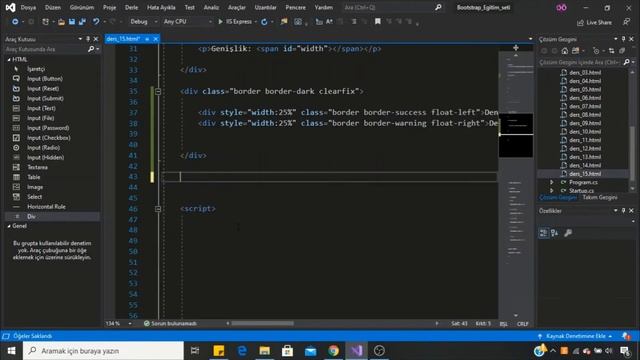Start the IIS Express run button
640x360 pixels.
[236, 22]
